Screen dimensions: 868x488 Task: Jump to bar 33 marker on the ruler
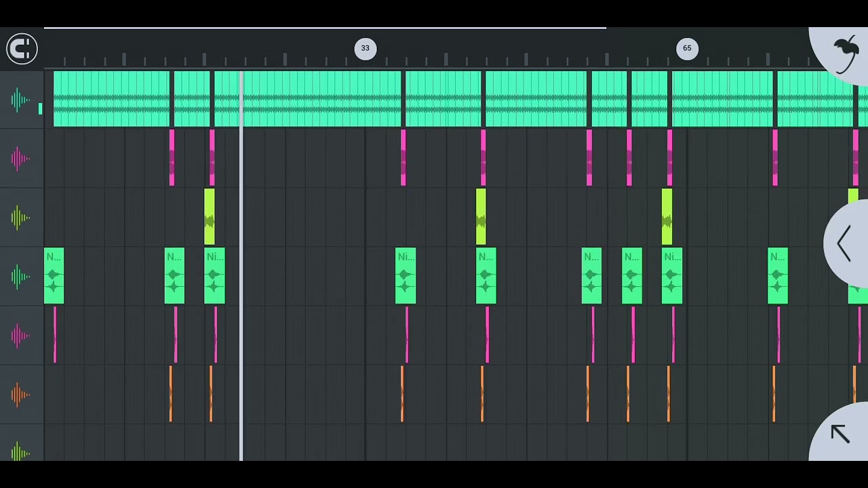366,48
